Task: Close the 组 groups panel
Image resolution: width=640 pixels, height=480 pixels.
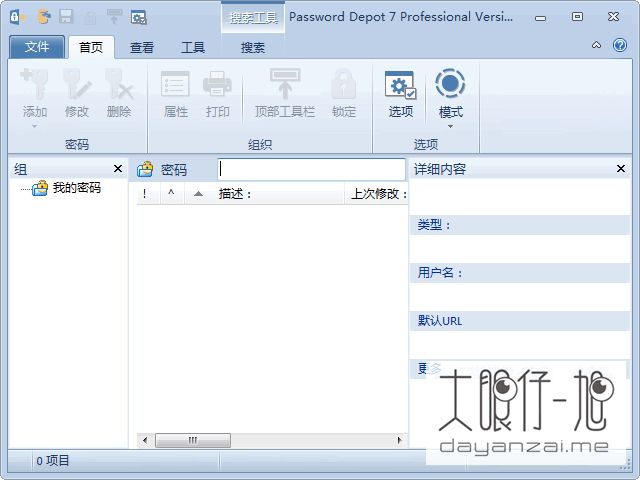Action: tap(118, 169)
